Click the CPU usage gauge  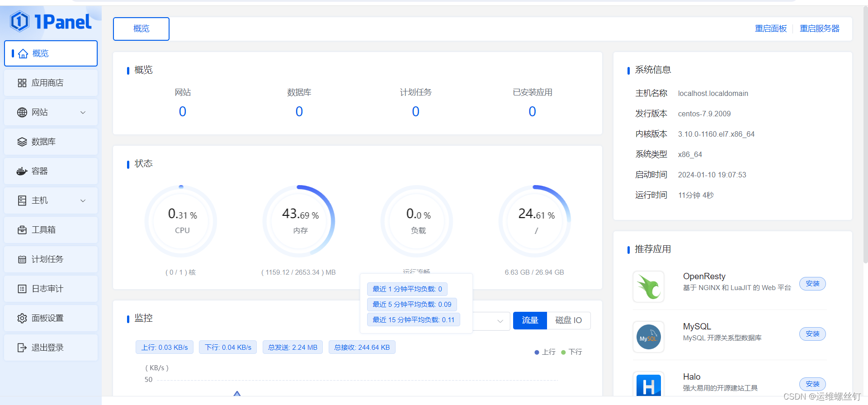tap(181, 221)
